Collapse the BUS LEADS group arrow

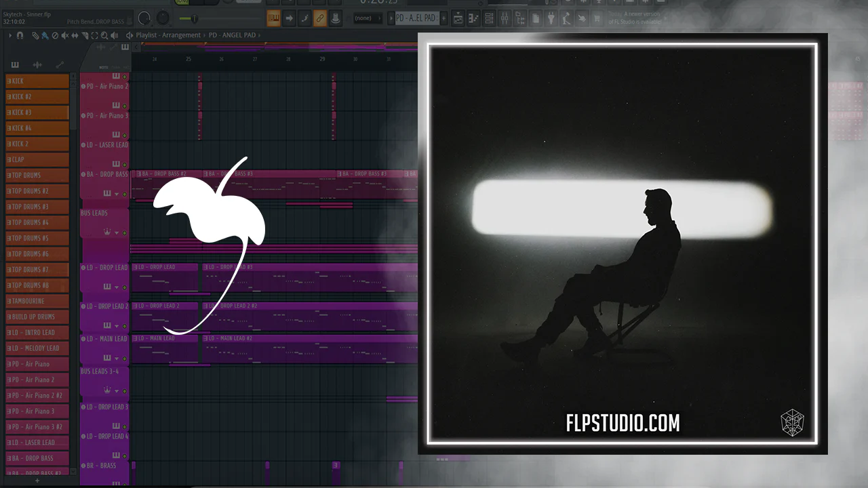pyautogui.click(x=117, y=232)
